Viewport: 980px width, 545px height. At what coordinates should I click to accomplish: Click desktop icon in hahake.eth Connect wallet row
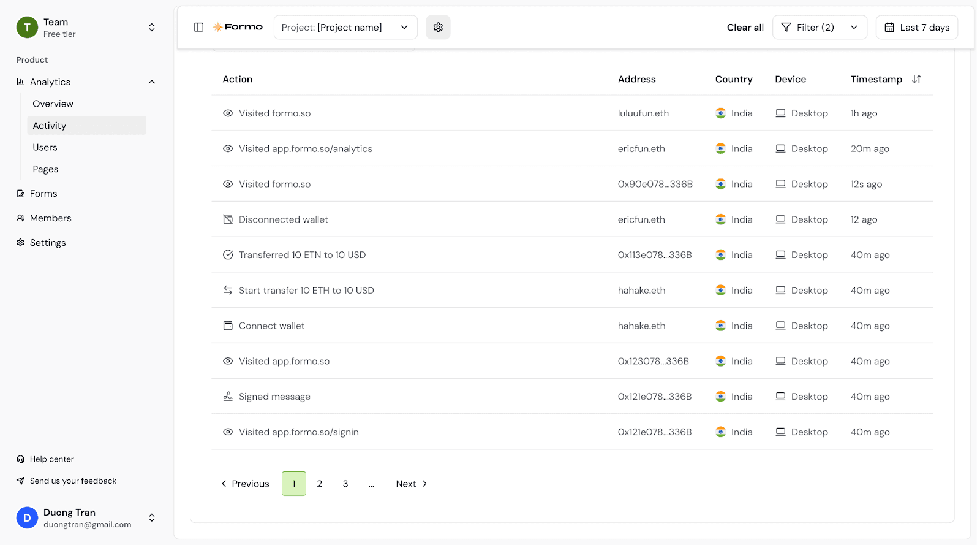tap(780, 326)
